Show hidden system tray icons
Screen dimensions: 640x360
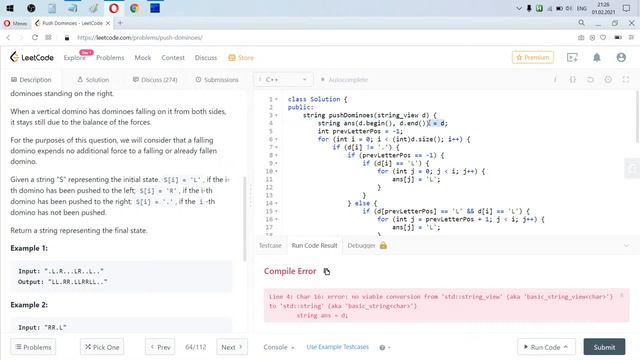click(519, 8)
